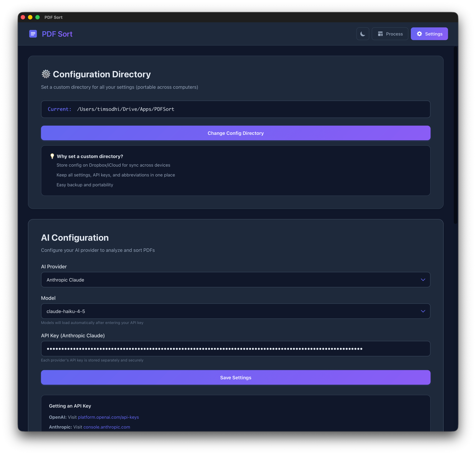Open the Process tab

coord(390,34)
